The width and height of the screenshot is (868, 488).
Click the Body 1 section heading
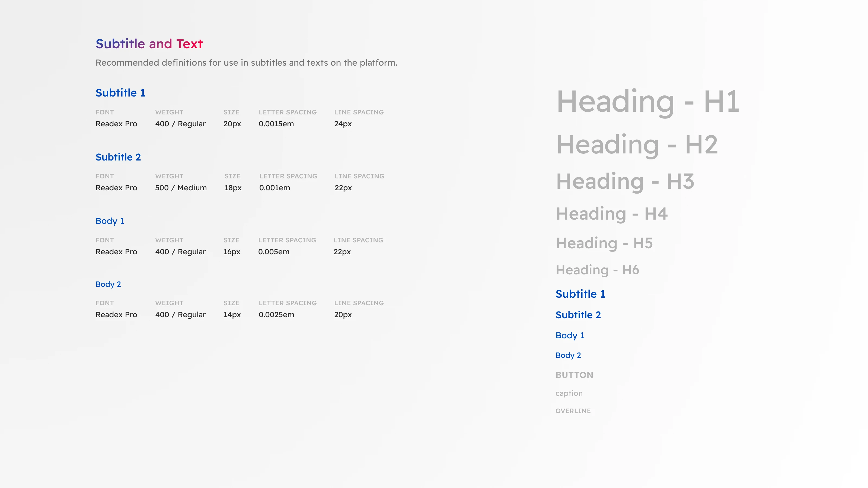110,221
